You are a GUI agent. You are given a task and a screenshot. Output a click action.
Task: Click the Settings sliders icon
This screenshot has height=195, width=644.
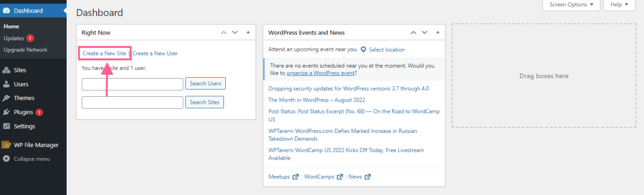pyautogui.click(x=6, y=126)
